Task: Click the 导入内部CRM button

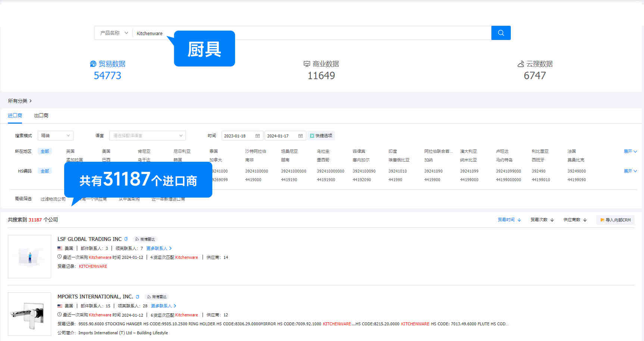Action: pos(615,220)
